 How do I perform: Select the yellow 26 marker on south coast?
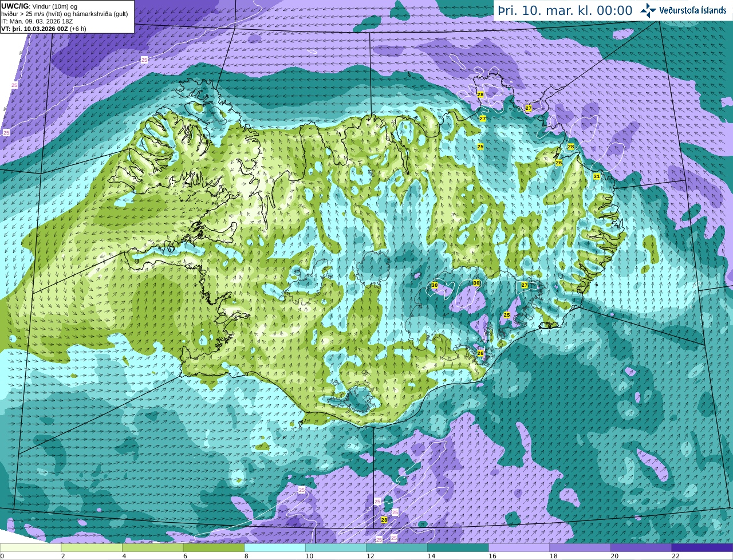pyautogui.click(x=480, y=353)
